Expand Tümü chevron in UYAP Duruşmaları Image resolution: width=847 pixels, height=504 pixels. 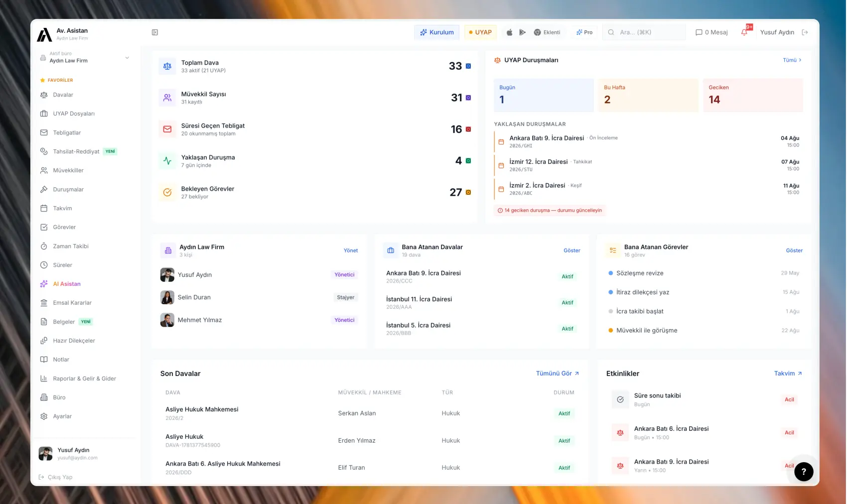792,60
